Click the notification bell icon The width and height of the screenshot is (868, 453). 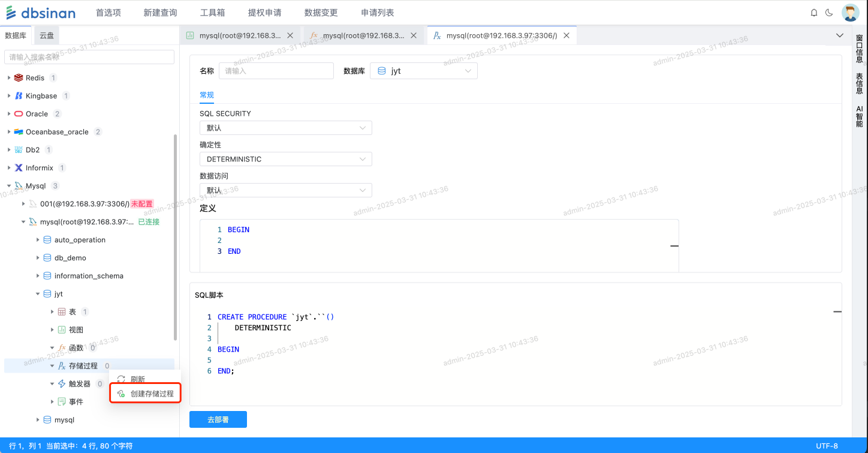[813, 13]
